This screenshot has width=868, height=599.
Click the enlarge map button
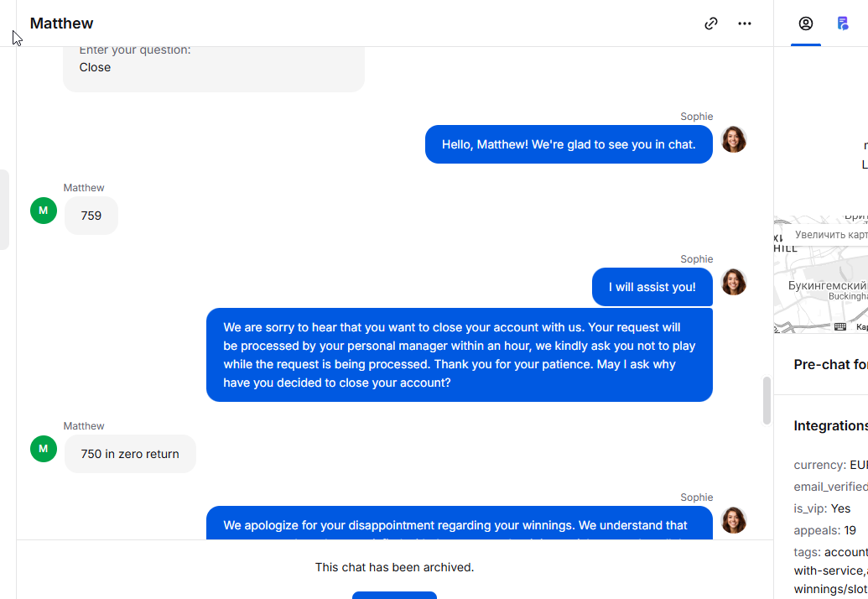point(830,235)
